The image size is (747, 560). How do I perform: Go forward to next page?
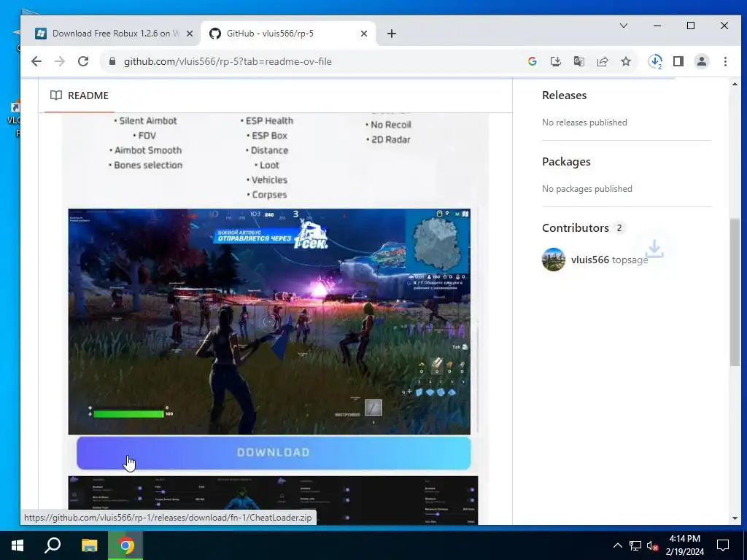point(60,61)
